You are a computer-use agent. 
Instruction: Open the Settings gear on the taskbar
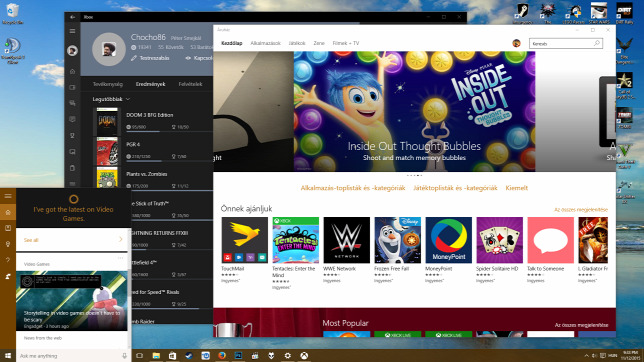pos(288,356)
